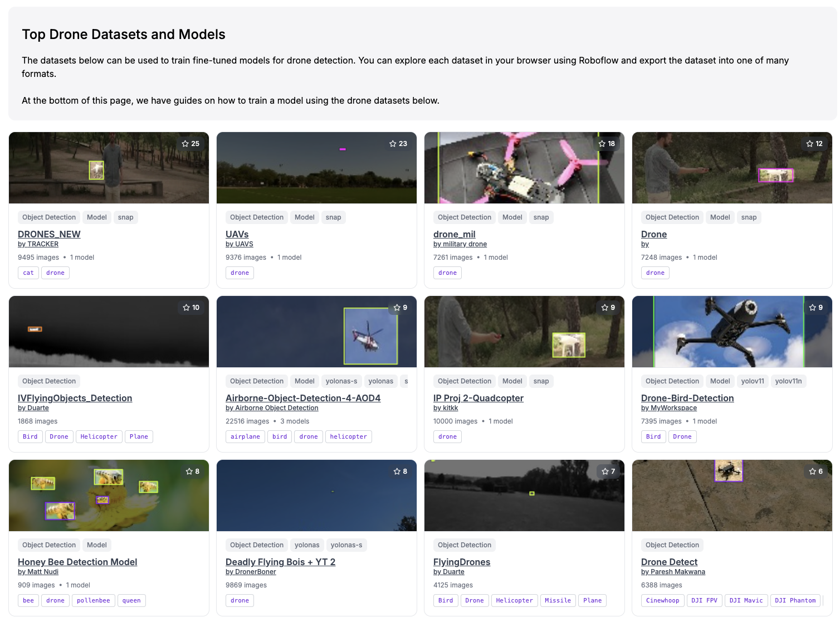Viewport: 840px width, 622px height.
Task: Open IP Proj 2-Quadcopter dataset link
Action: tap(478, 398)
